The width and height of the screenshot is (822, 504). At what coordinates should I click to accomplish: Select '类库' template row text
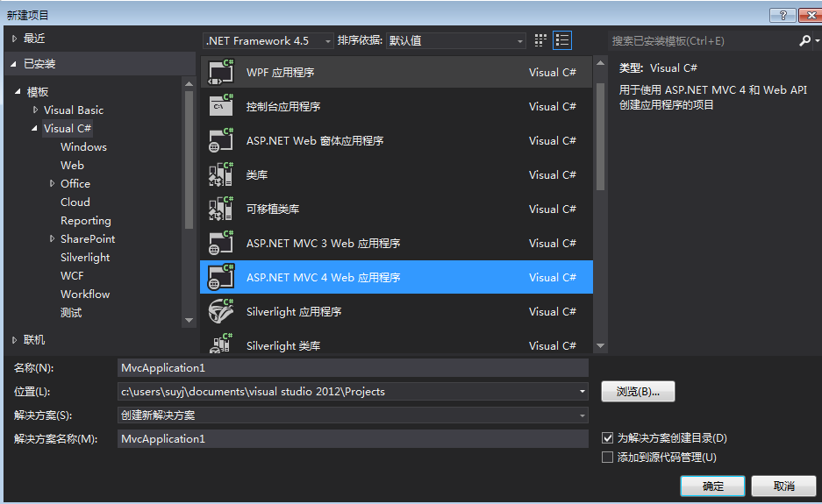tap(257, 174)
